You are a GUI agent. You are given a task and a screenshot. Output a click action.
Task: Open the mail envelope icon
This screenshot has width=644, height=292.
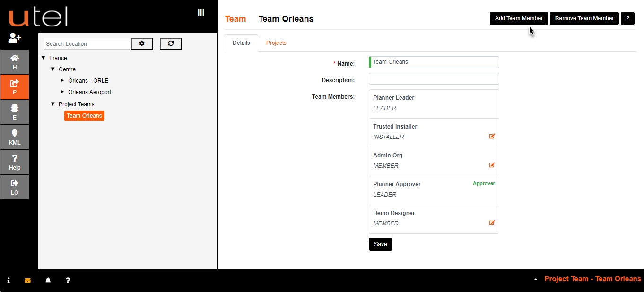27,280
